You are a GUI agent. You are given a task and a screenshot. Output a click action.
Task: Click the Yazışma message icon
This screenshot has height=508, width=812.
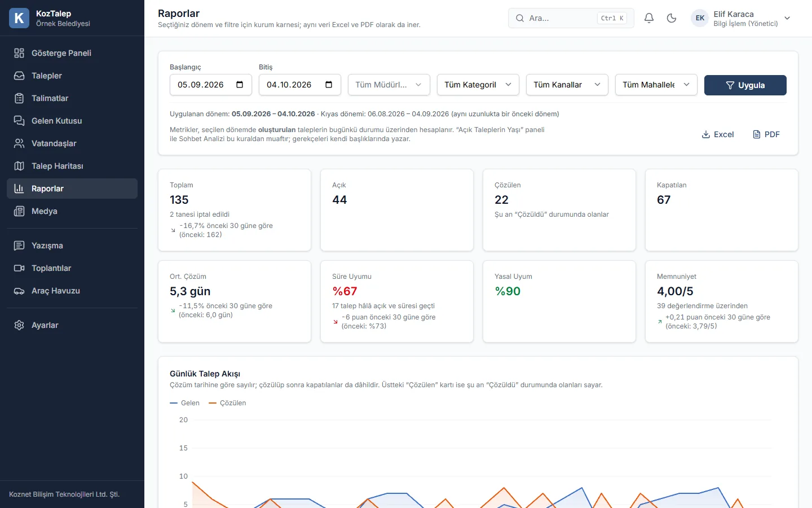tap(19, 246)
